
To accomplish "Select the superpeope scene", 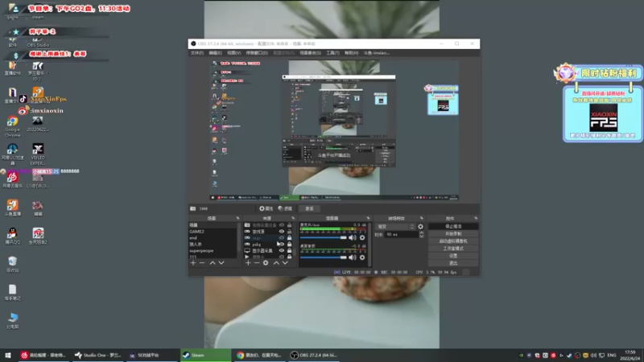I will coord(212,250).
